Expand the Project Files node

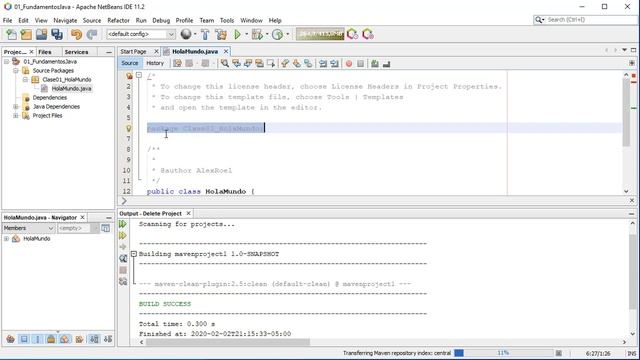click(16, 116)
